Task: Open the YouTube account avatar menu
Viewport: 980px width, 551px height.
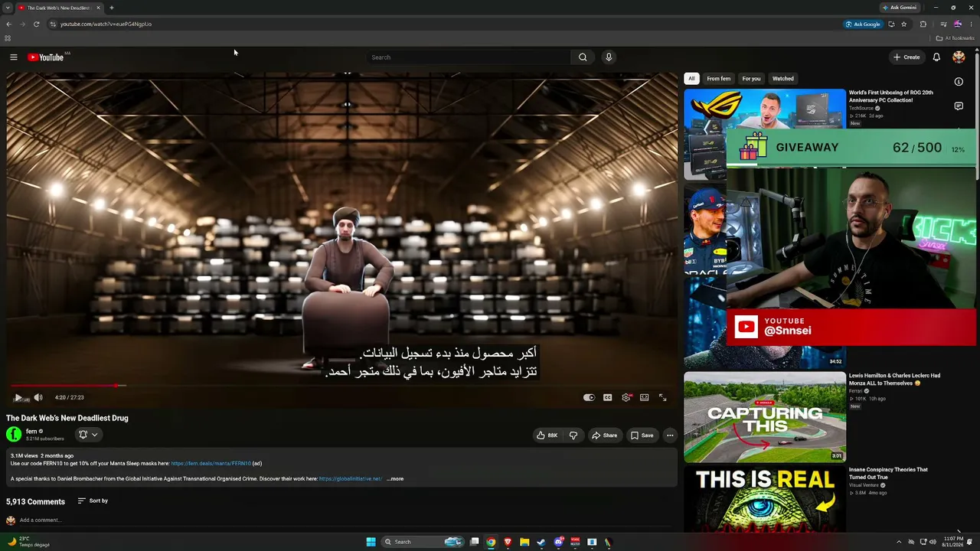Action: tap(959, 57)
